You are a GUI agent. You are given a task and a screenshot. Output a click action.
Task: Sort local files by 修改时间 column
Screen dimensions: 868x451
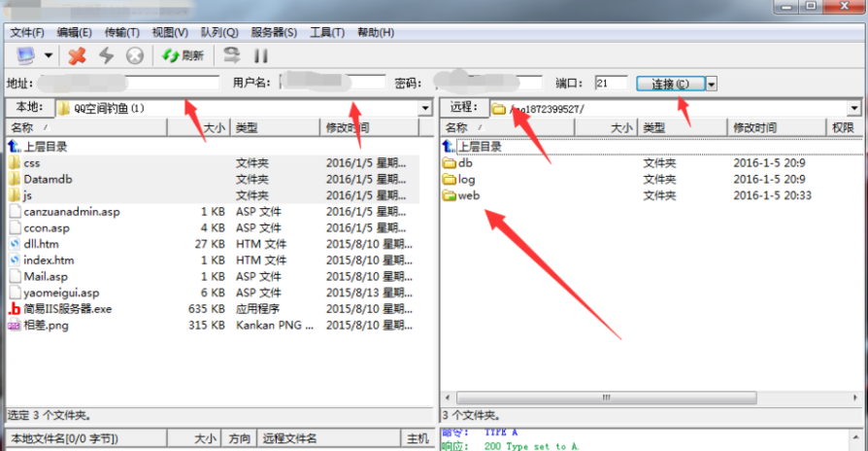coord(369,128)
